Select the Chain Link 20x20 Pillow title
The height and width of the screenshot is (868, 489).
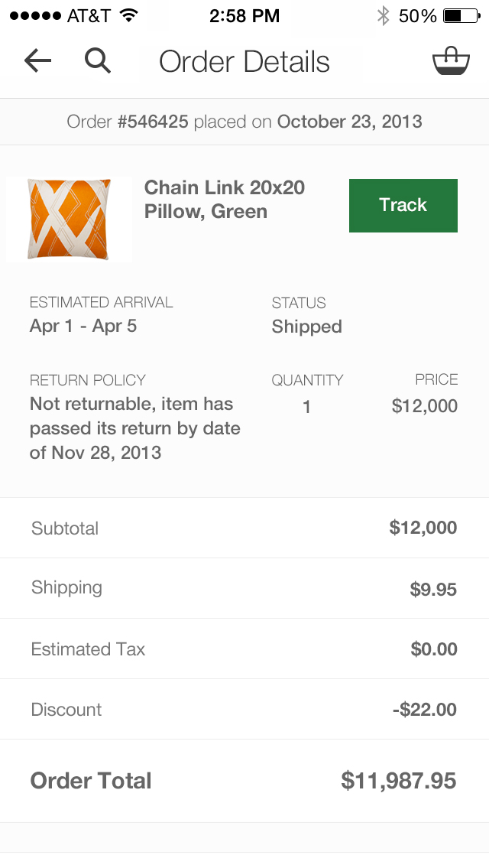coord(224,199)
